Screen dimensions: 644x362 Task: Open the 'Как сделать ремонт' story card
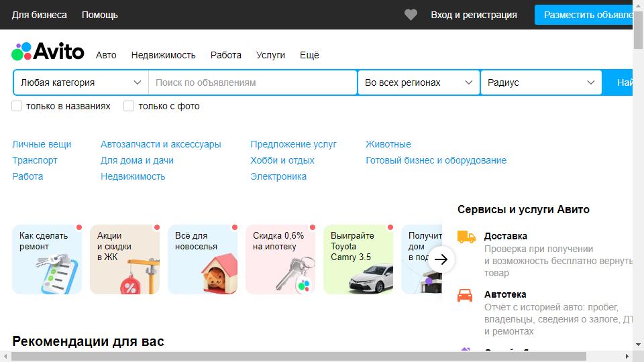(47, 259)
